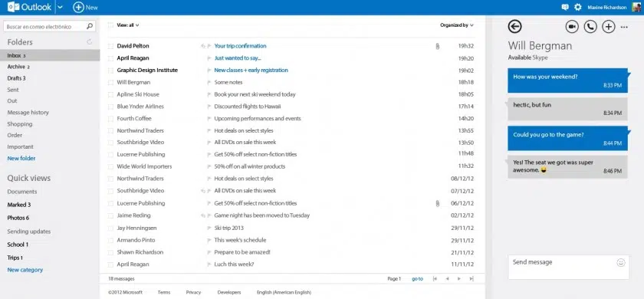
Task: Select the Photos quick view
Action: (x=18, y=218)
